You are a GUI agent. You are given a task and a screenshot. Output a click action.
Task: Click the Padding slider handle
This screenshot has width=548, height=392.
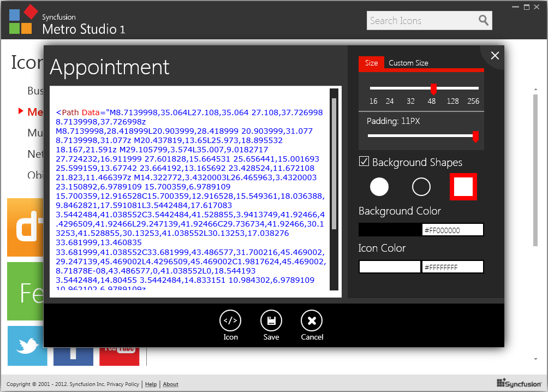(475, 136)
